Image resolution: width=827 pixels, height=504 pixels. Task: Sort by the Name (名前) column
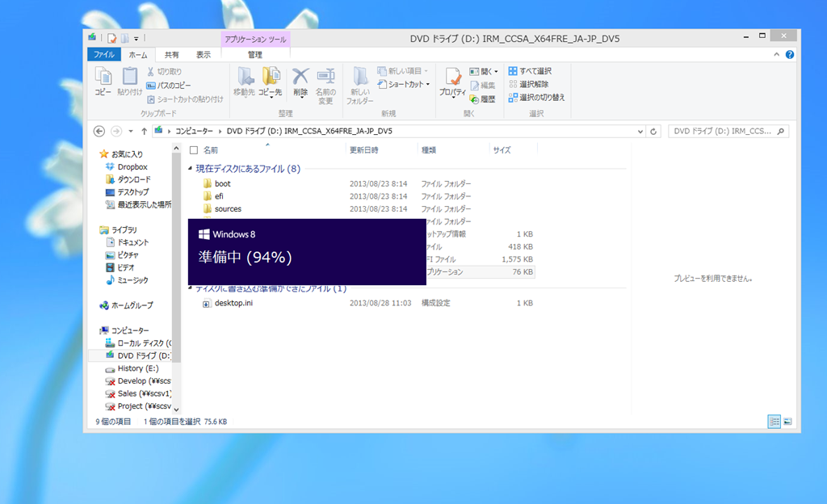click(211, 150)
